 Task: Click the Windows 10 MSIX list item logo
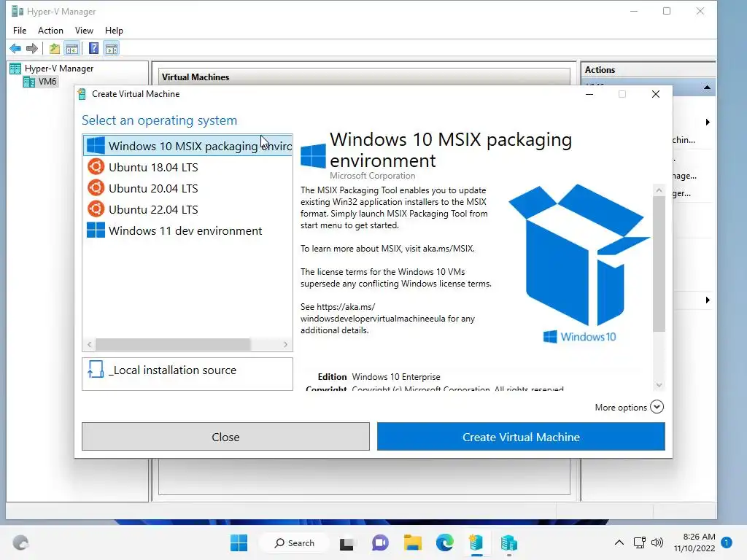coord(96,146)
